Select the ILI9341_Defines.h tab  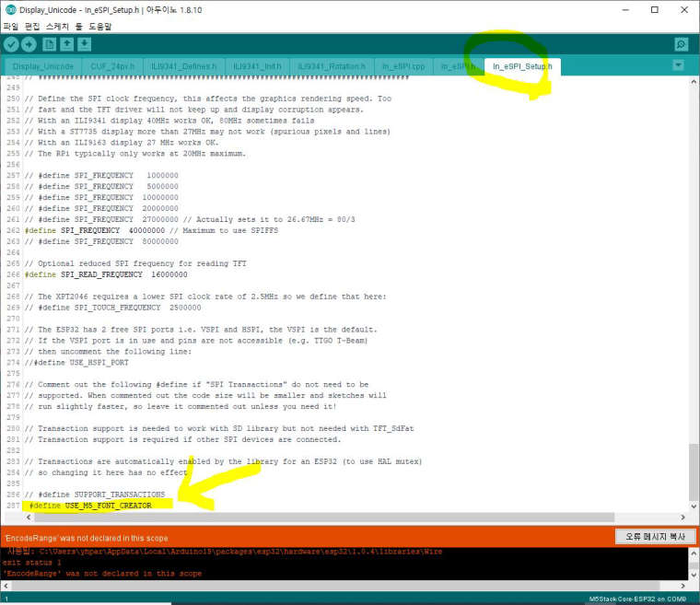183,66
